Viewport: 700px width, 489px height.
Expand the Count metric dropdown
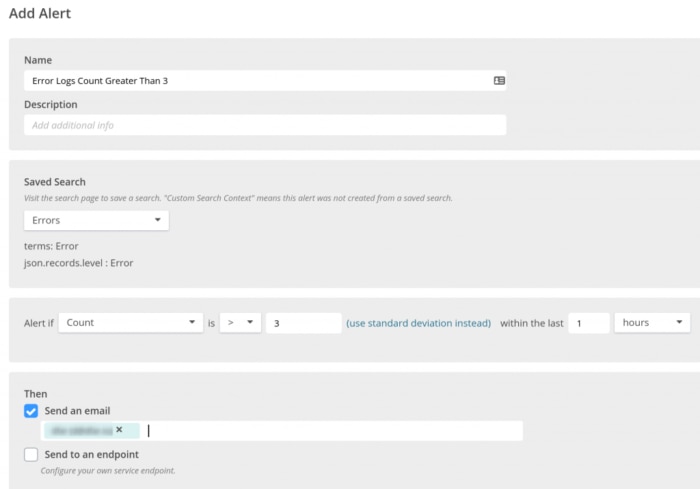130,323
